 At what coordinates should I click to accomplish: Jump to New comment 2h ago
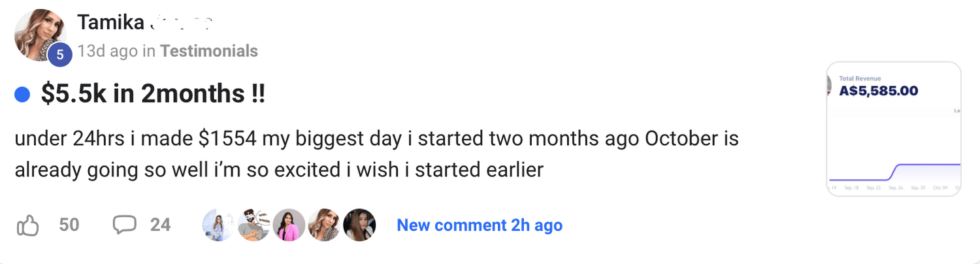click(x=480, y=225)
